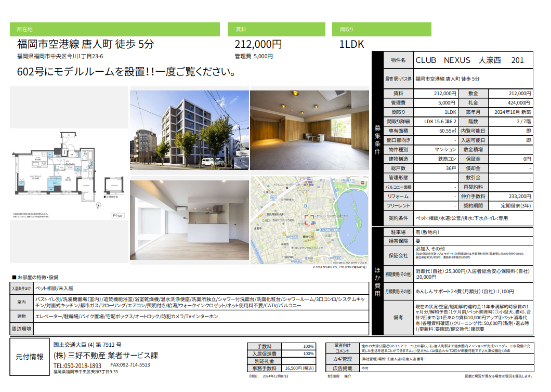Click the 図面と現況が異なる場合 disclaimer footer
The width and height of the screenshot is (551, 392).
498,376
